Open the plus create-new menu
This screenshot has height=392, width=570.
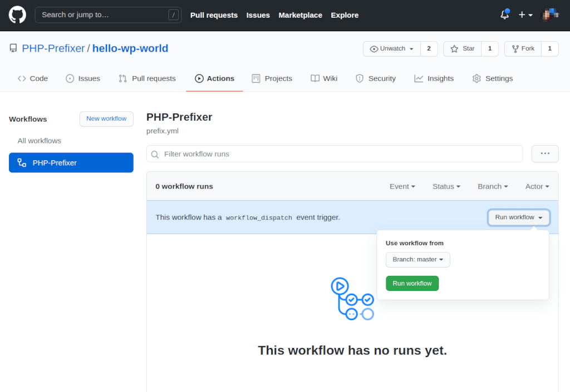525,15
